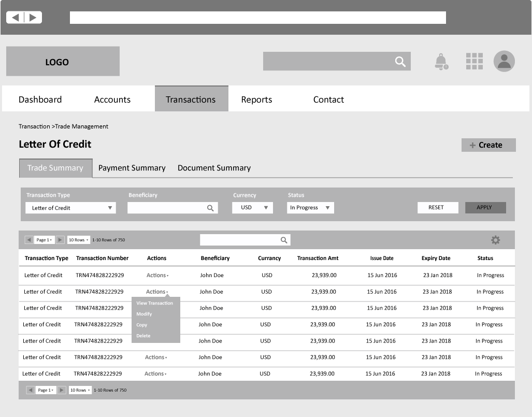Choose Modify from Actions menu
The height and width of the screenshot is (417, 532).
click(144, 314)
